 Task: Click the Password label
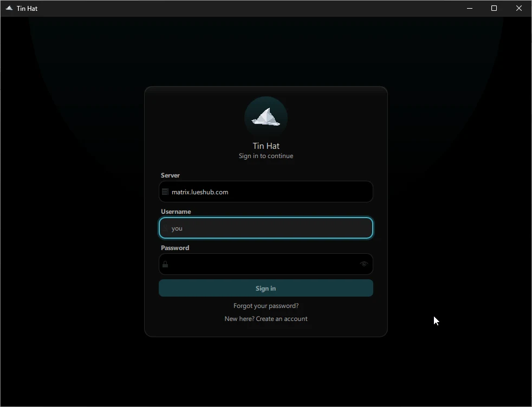coord(175,248)
